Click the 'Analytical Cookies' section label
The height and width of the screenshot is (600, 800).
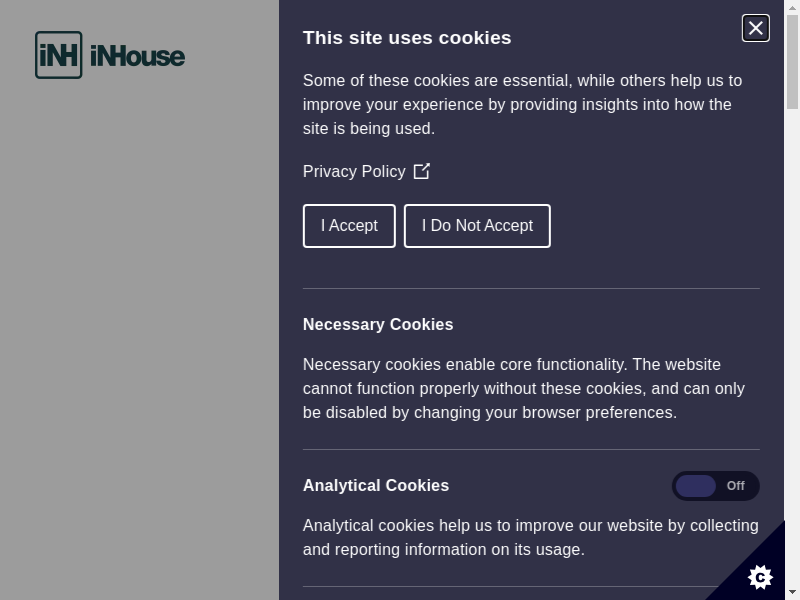point(376,486)
